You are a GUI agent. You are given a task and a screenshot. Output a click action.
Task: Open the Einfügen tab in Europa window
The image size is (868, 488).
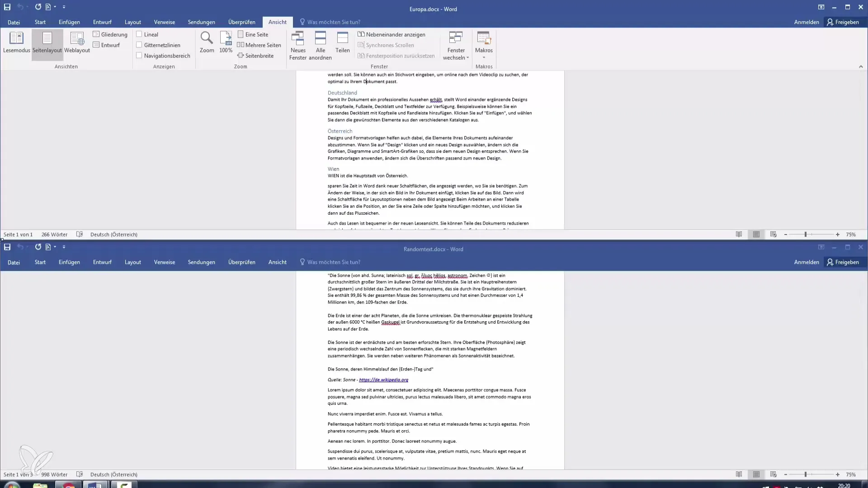click(x=69, y=22)
